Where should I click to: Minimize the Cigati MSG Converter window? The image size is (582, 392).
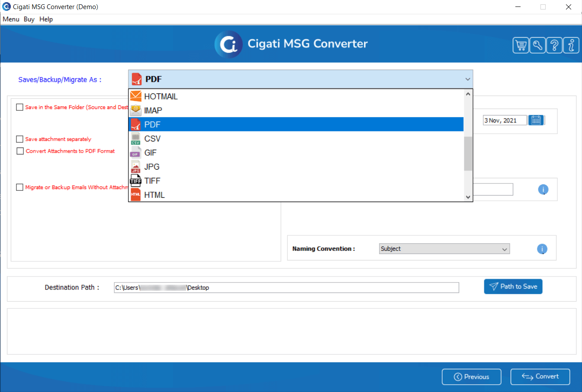click(x=518, y=7)
